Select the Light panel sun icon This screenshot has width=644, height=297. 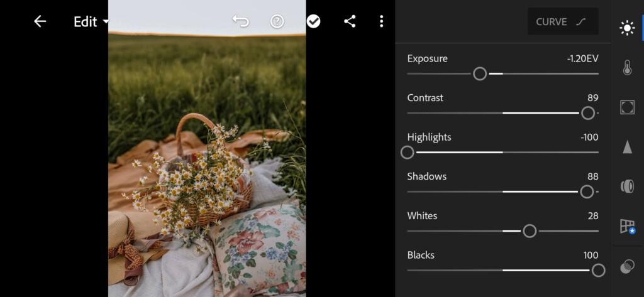pyautogui.click(x=627, y=28)
